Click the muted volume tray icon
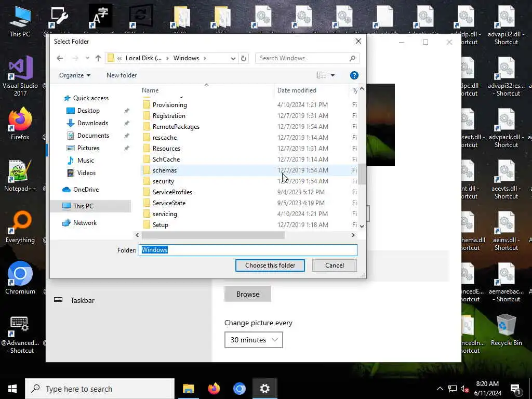 pyautogui.click(x=464, y=389)
